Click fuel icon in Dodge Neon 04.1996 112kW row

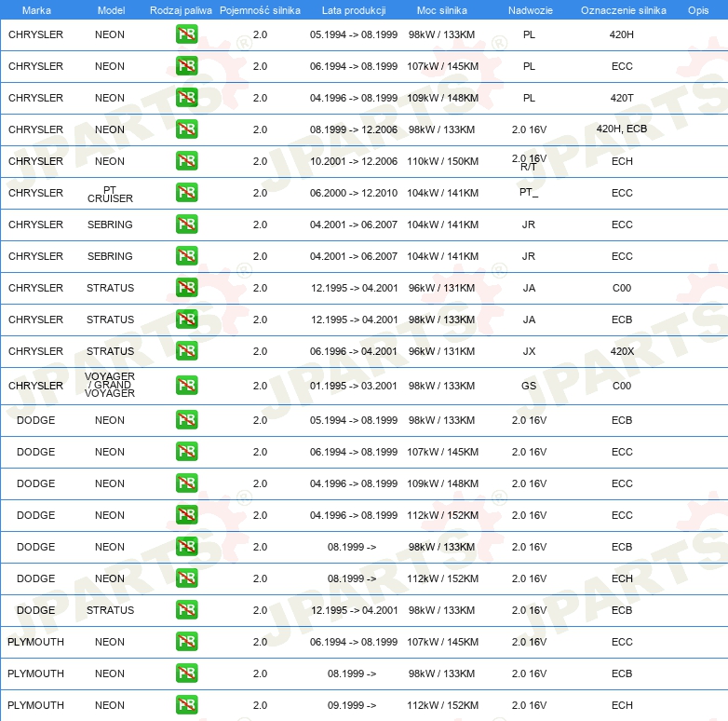coord(186,515)
